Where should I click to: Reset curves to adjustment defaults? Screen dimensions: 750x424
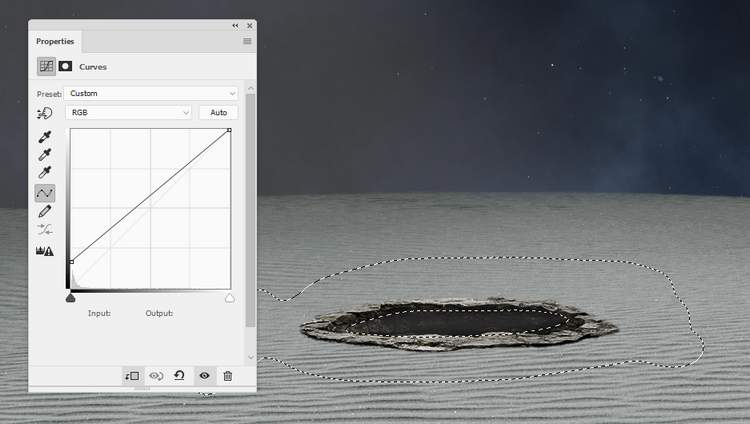(179, 376)
